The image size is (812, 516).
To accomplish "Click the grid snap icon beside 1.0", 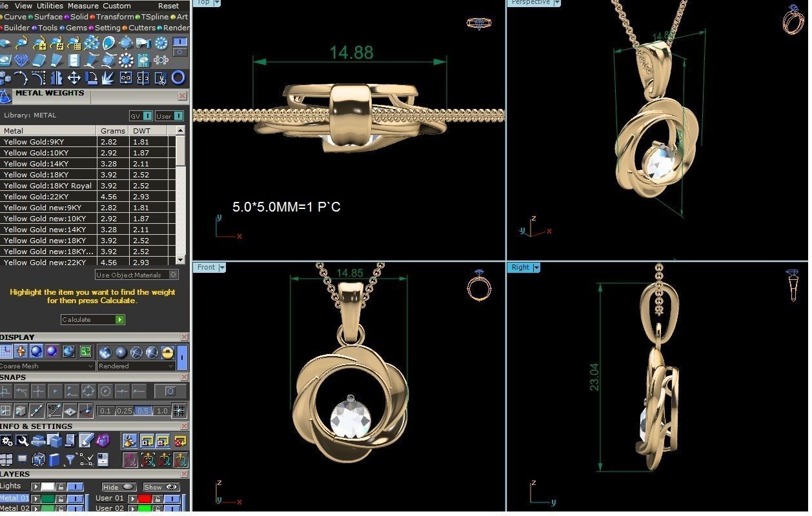I will [179, 411].
